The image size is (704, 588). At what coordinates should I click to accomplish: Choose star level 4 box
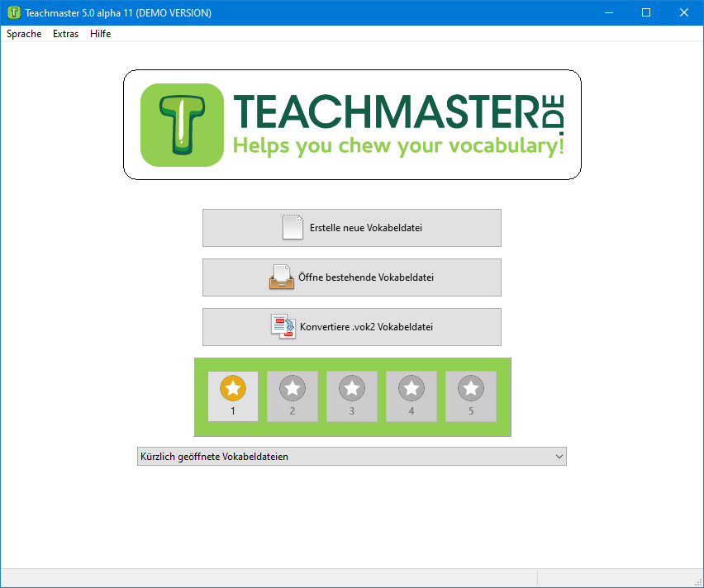point(411,396)
